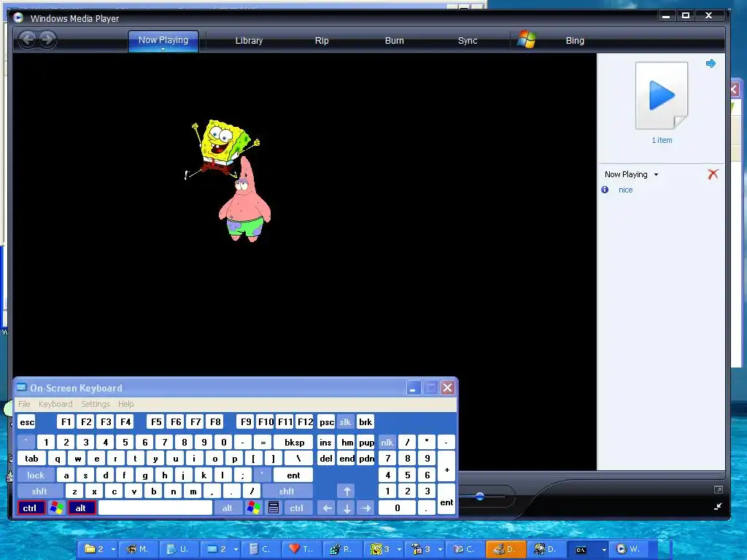This screenshot has height=560, width=747.
Task: Toggle the left alt key on keyboard
Action: pos(81,508)
